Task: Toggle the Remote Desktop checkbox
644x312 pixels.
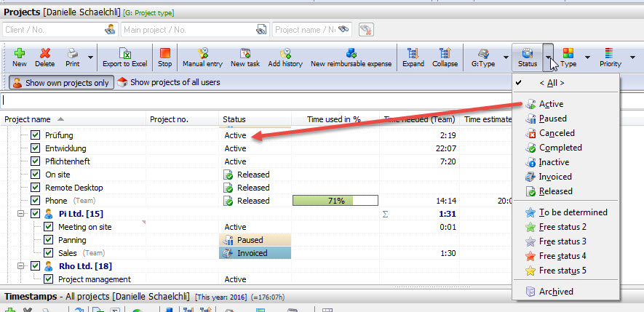Action: point(36,188)
